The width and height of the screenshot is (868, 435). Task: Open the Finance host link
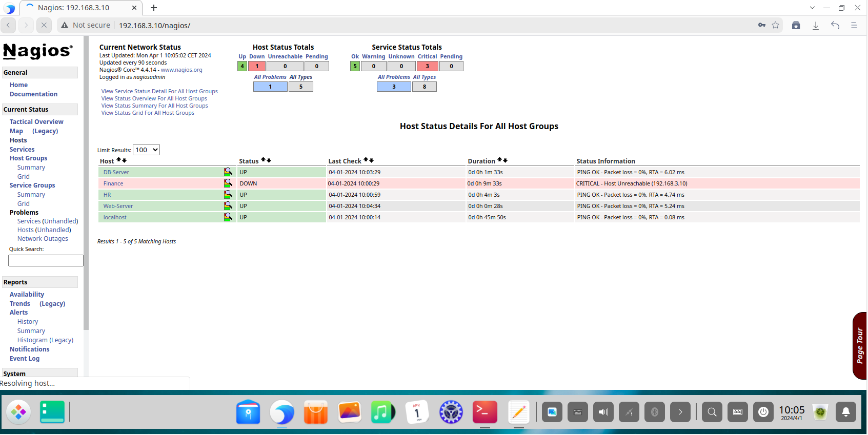click(113, 183)
